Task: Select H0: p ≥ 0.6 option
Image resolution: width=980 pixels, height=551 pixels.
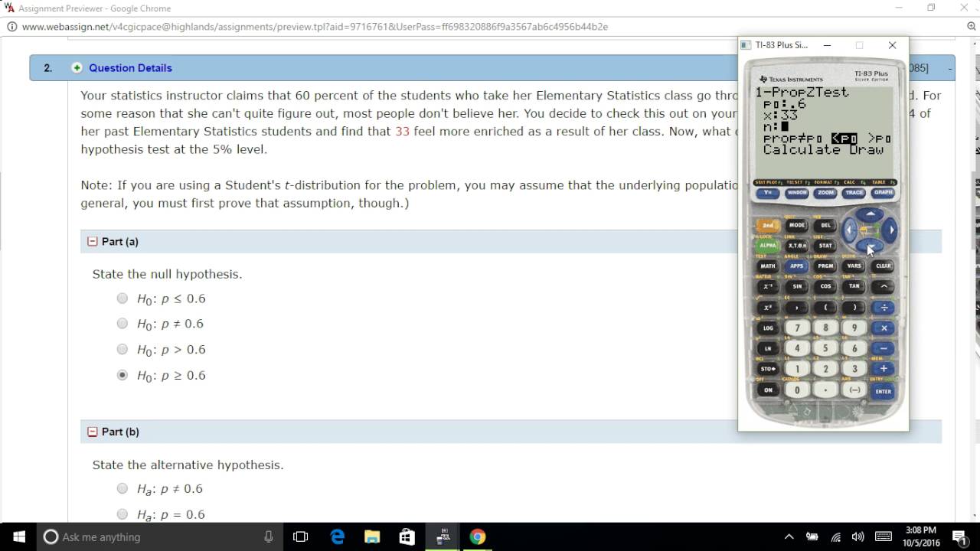Action: (122, 375)
